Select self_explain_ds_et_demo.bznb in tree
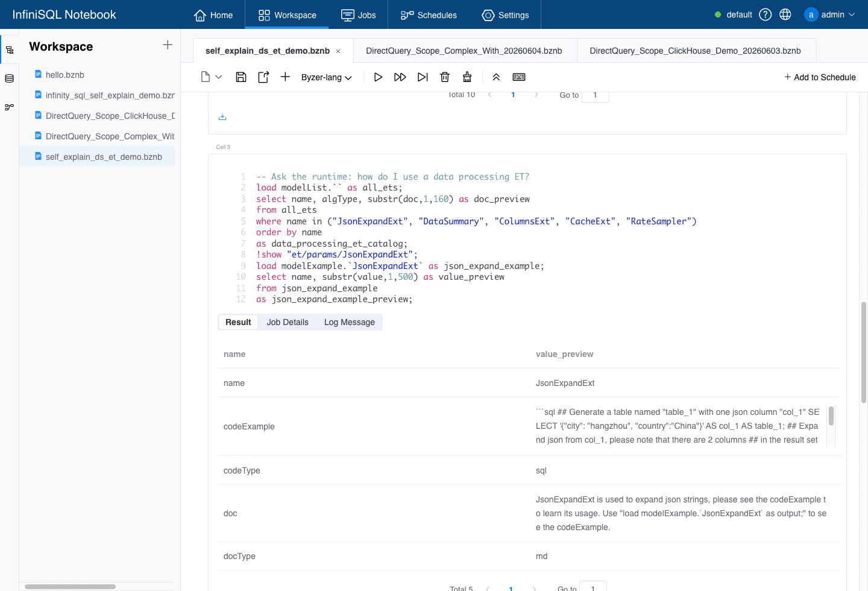868x591 pixels. (98, 157)
